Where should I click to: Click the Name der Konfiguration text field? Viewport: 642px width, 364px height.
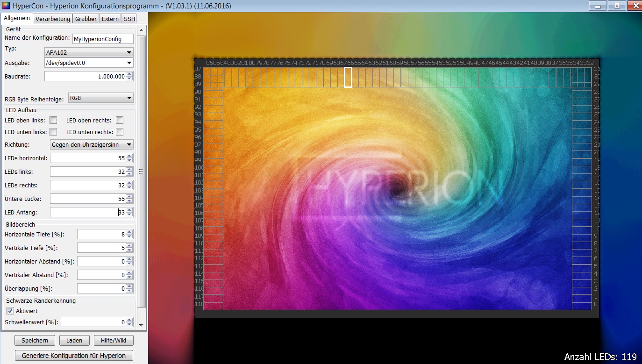coord(103,39)
